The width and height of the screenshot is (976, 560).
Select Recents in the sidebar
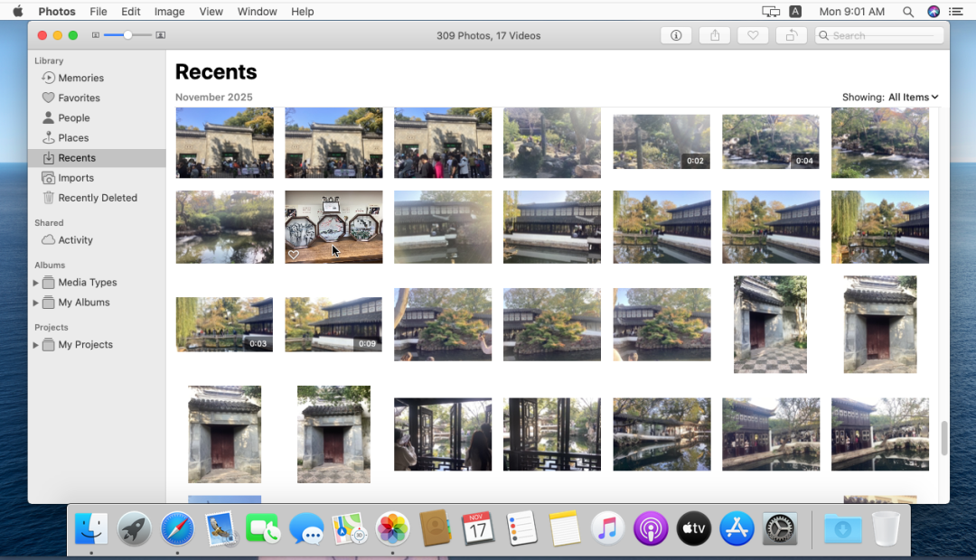(x=97, y=157)
